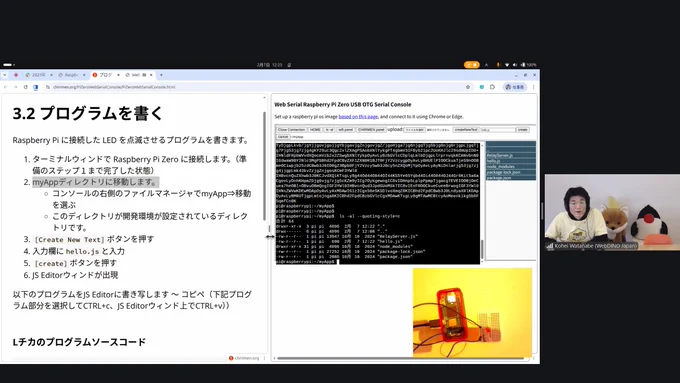Click the Raspberry Pi camera image
Image resolution: width=680 pixels, height=383 pixels.
click(x=472, y=312)
